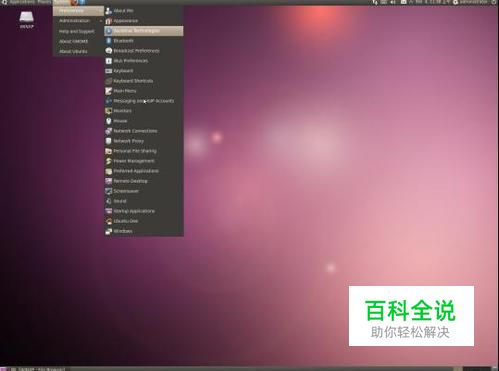Image resolution: width=499 pixels, height=371 pixels.
Task: Open the Screensaver preferences entry
Action: (144, 191)
